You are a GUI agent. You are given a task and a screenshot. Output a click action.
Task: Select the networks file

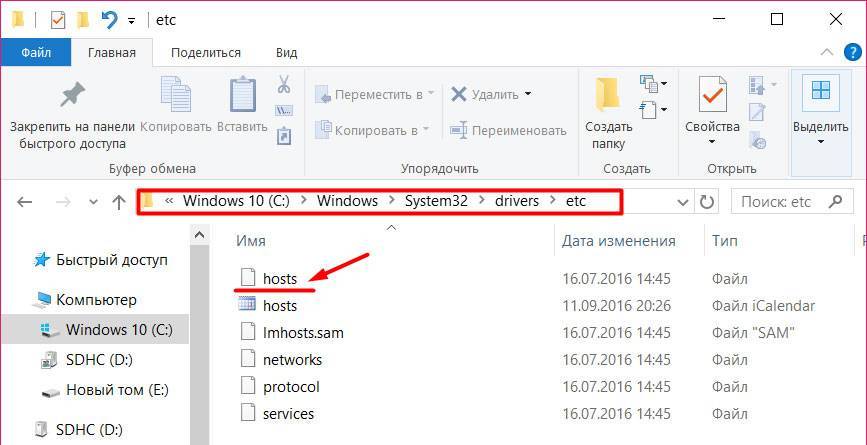pyautogui.click(x=293, y=360)
